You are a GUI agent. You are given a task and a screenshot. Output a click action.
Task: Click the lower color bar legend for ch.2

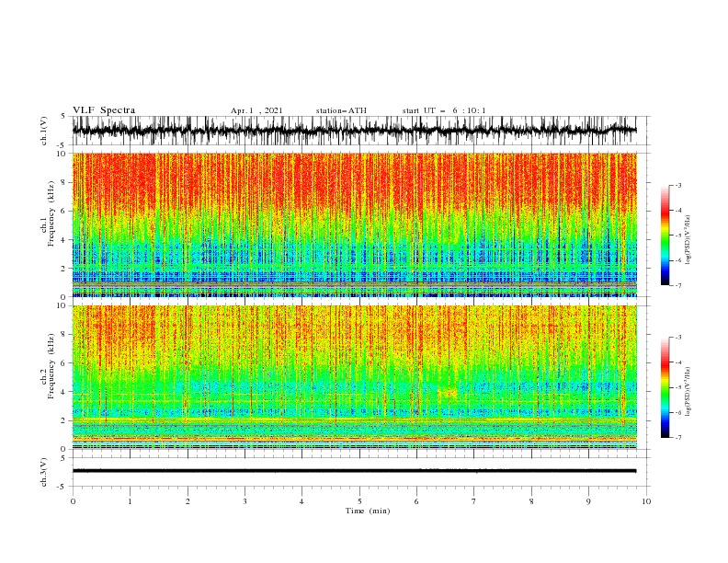coord(665,387)
